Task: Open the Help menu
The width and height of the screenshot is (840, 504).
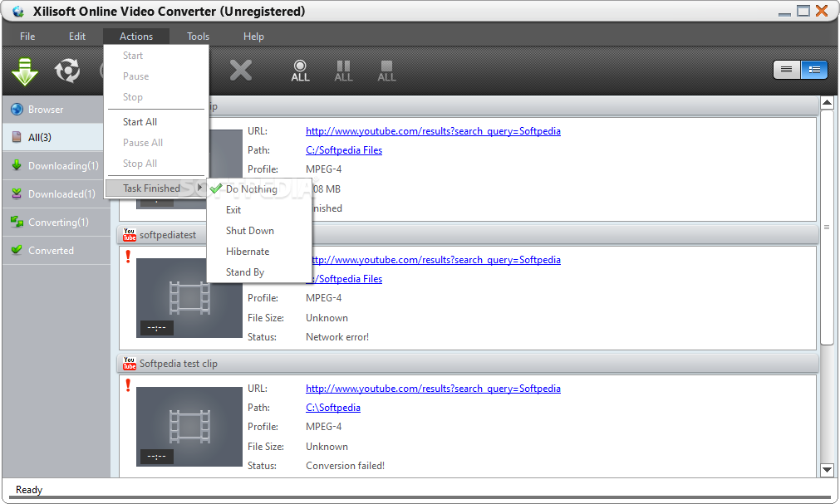Action: click(253, 37)
